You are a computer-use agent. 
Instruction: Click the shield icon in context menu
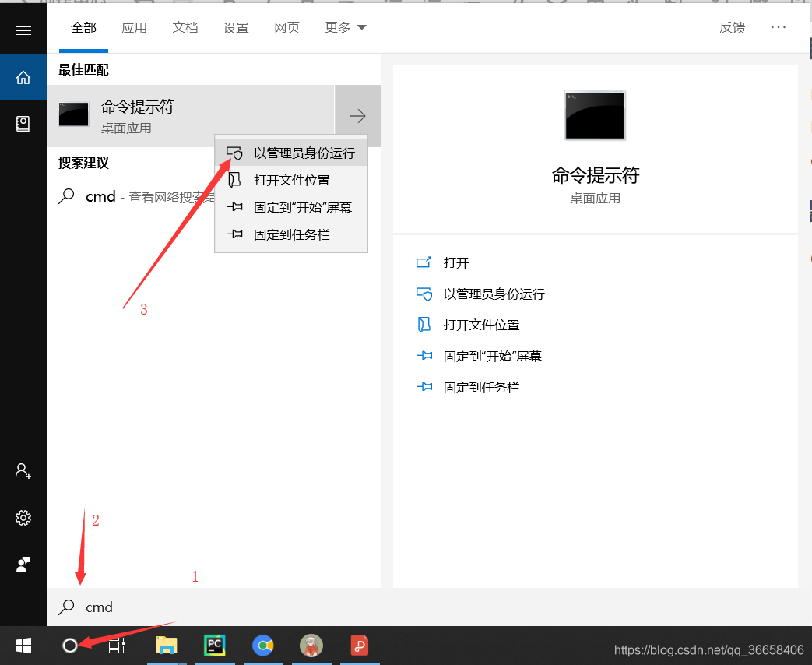click(234, 153)
